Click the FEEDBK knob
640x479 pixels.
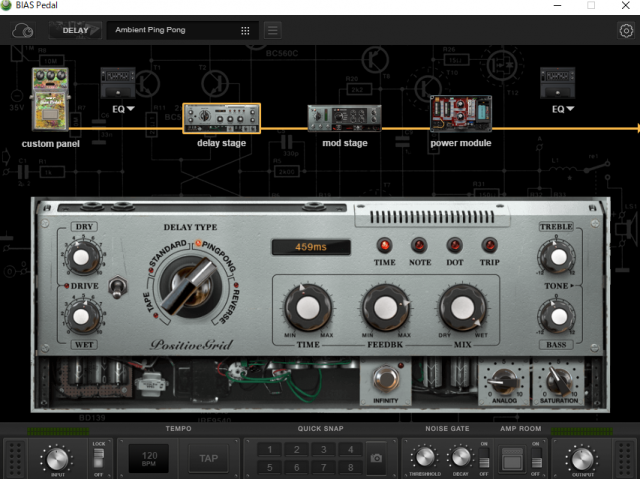tap(385, 308)
